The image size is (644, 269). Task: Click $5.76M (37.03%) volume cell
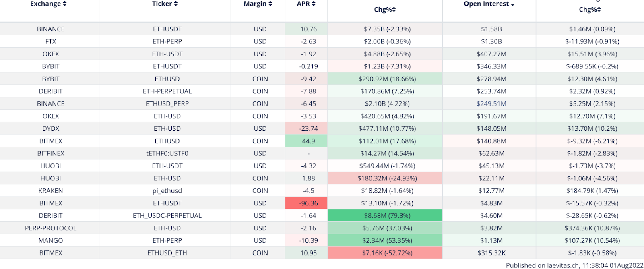click(x=385, y=228)
